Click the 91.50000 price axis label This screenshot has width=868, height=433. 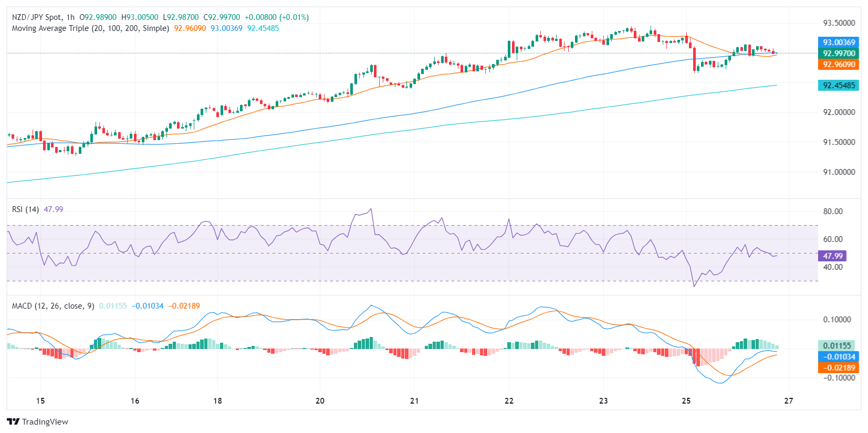(839, 142)
